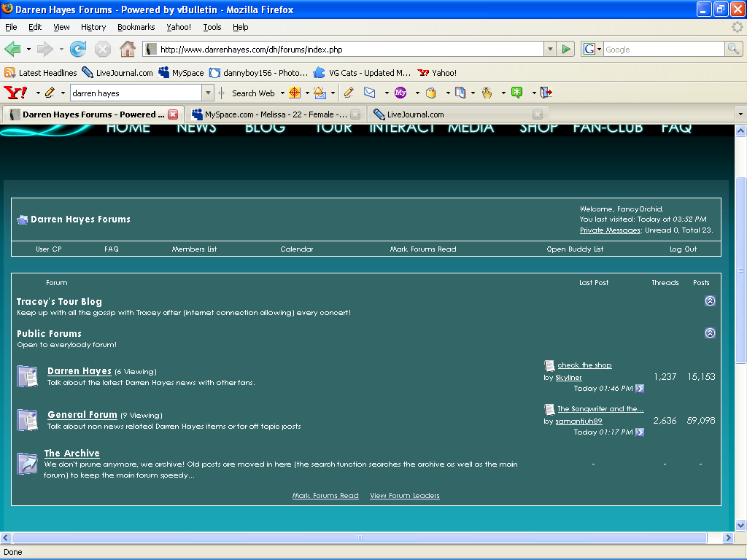The height and width of the screenshot is (560, 747).
Task: Click the Reload page icon
Action: (x=78, y=49)
